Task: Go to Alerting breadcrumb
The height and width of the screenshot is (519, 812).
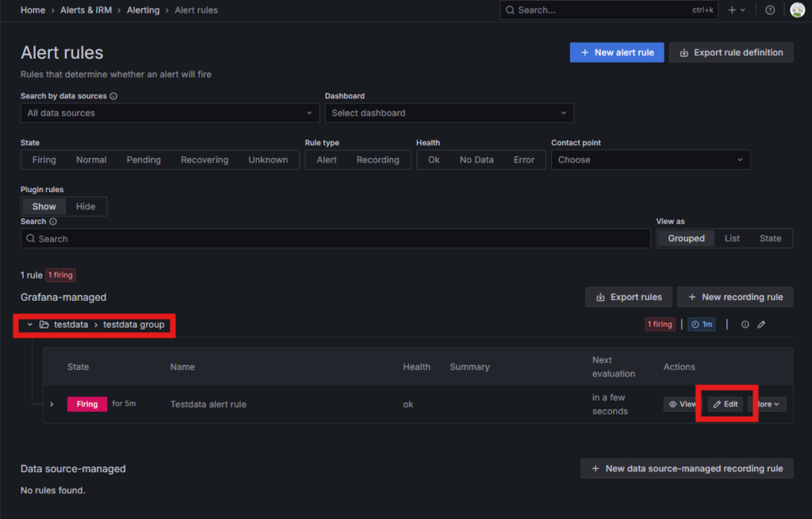Action: 143,10
